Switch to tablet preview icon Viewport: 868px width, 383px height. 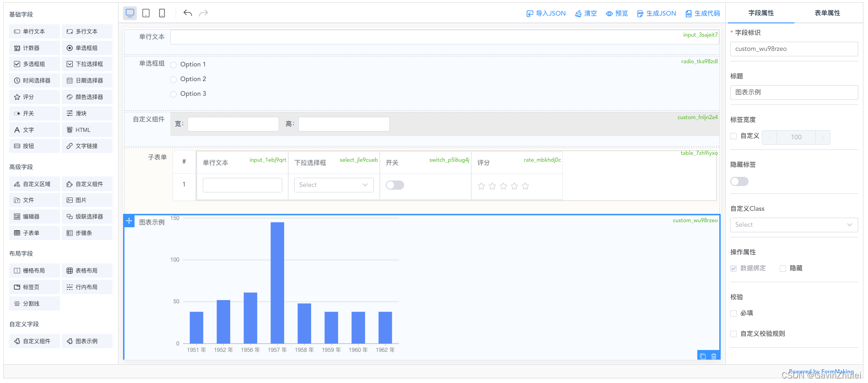point(146,13)
